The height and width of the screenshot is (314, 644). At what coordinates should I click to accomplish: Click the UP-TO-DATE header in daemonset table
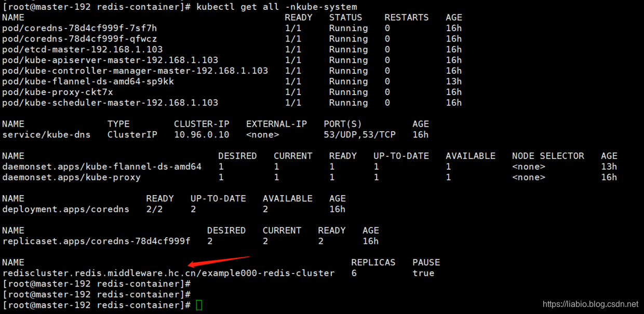coord(401,156)
